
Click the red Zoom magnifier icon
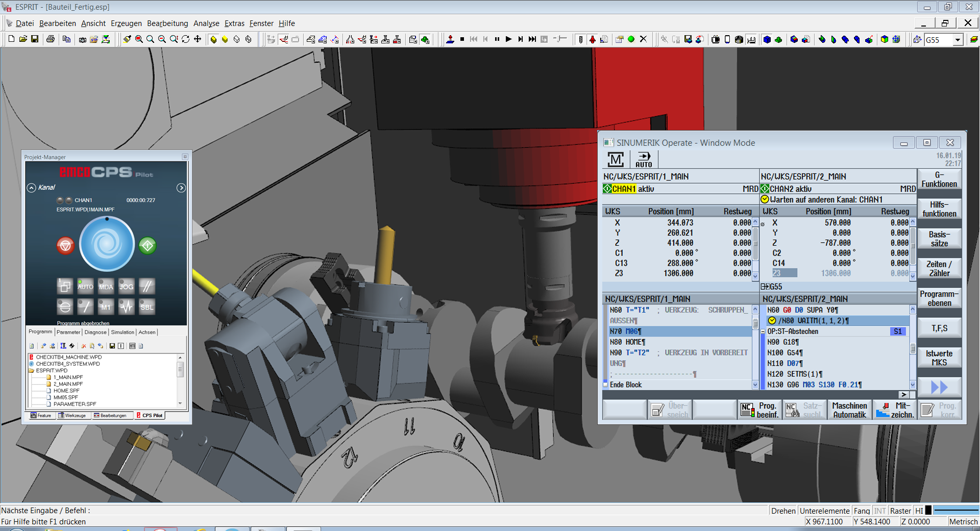(x=139, y=39)
